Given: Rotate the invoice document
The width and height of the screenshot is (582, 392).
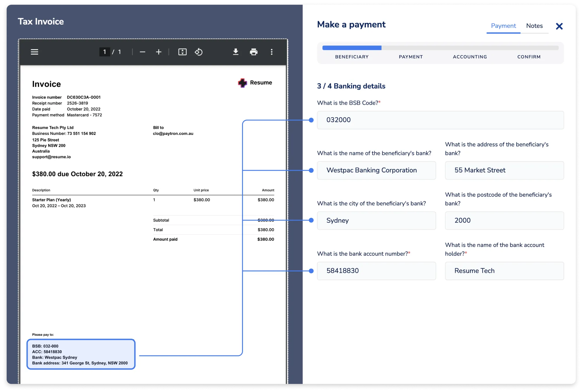Looking at the screenshot, I should [199, 52].
